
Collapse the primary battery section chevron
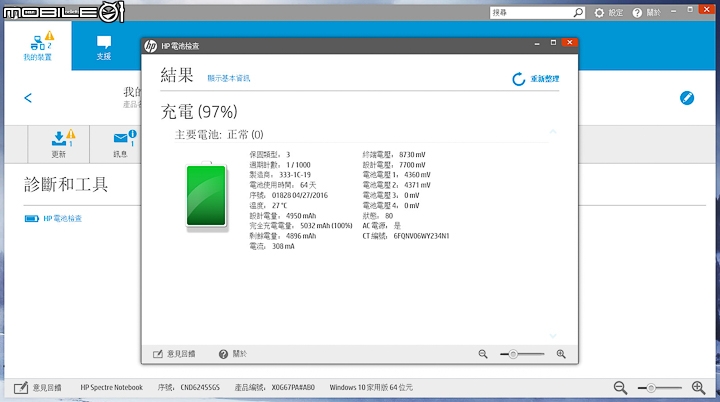553,132
